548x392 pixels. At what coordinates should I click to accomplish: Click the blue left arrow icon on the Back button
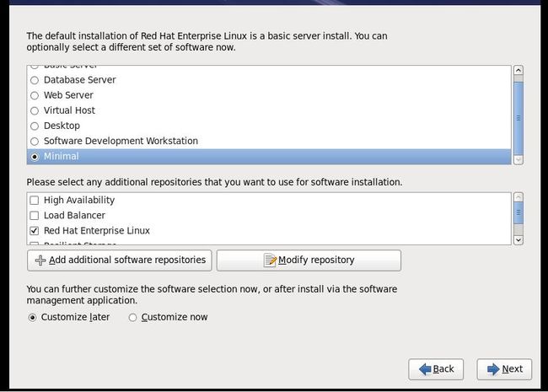[x=425, y=369]
